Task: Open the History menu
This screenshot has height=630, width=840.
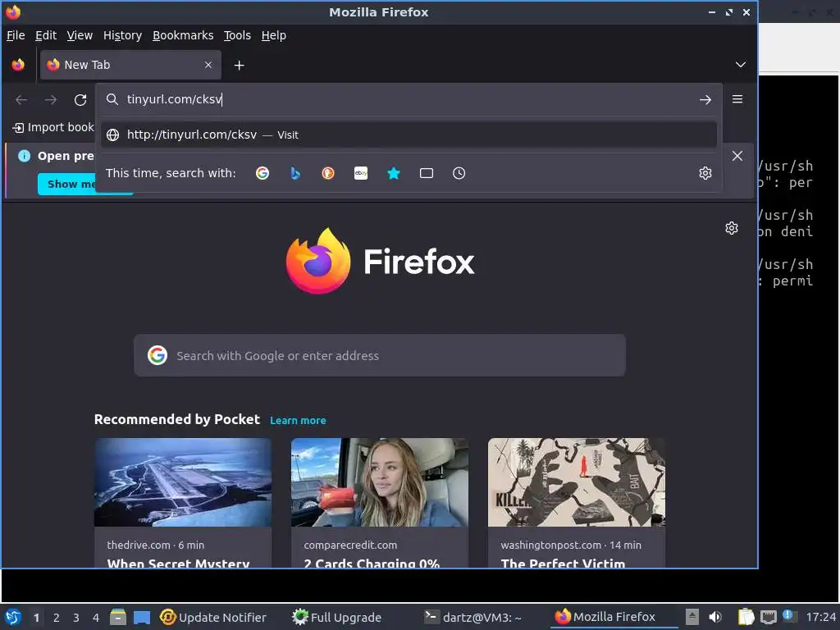Action: click(123, 35)
